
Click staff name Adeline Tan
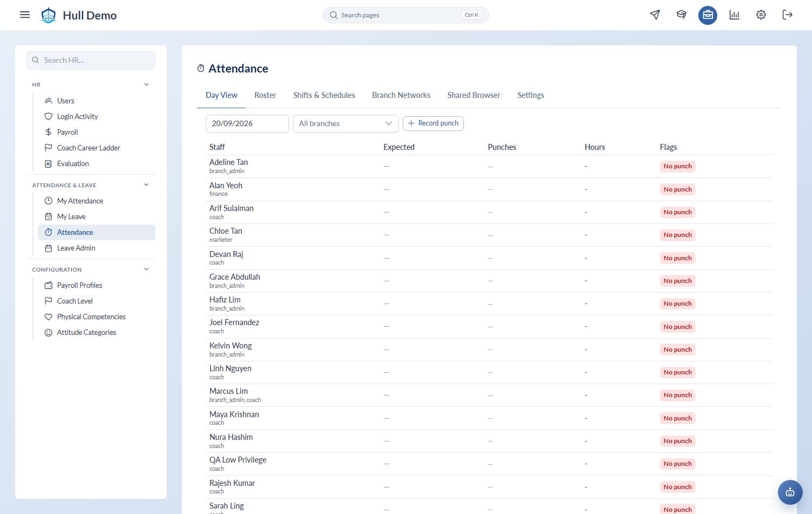pos(228,162)
